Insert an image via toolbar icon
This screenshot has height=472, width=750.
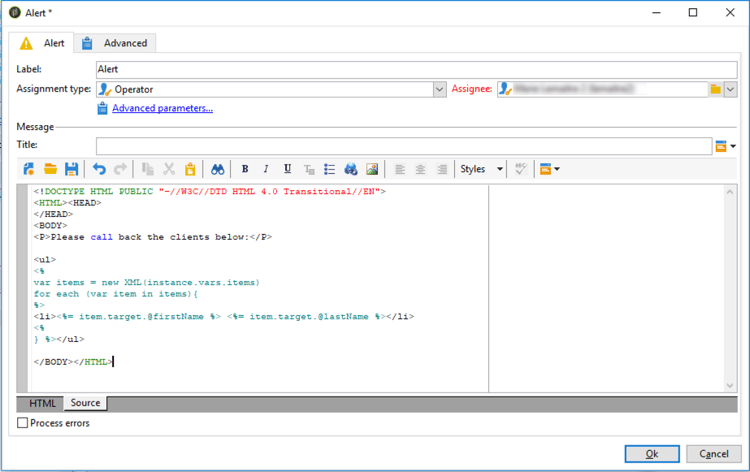[372, 169]
